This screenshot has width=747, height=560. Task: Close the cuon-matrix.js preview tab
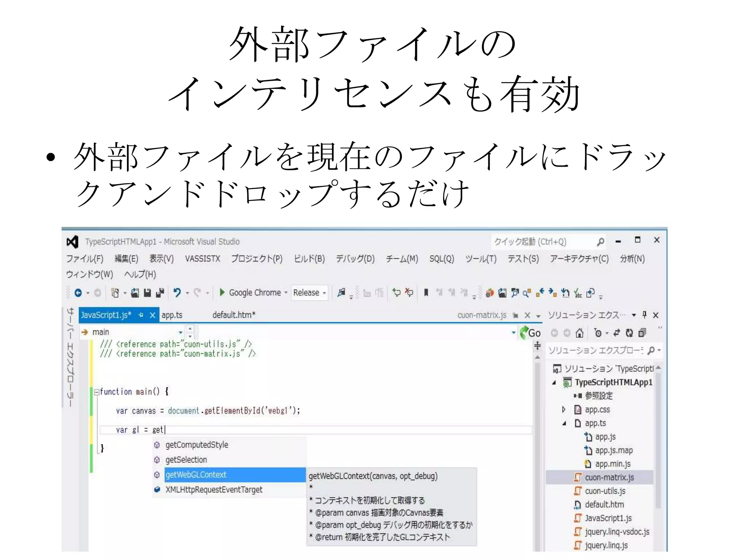pos(527,315)
